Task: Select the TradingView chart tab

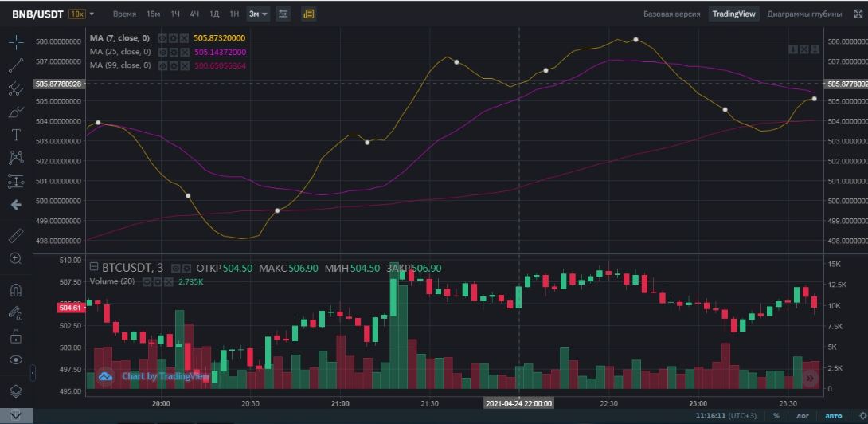Action: click(x=733, y=14)
